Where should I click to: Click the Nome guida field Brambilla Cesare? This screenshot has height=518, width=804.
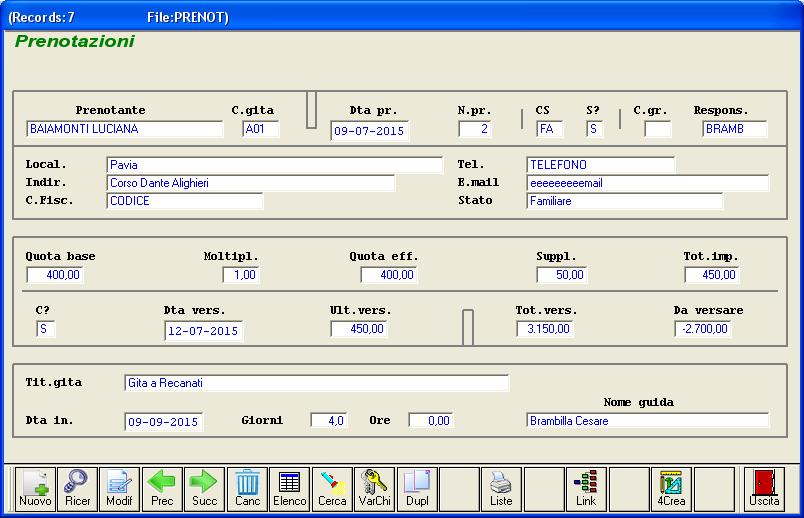(x=648, y=421)
